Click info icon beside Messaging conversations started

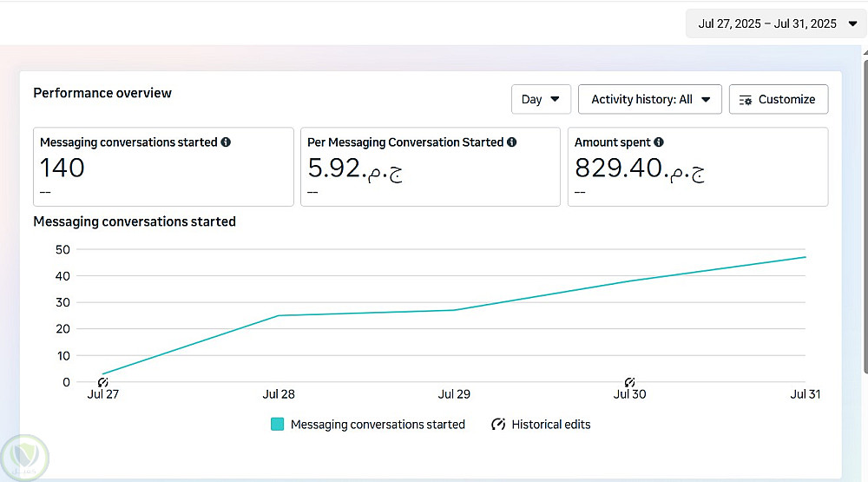click(x=226, y=142)
